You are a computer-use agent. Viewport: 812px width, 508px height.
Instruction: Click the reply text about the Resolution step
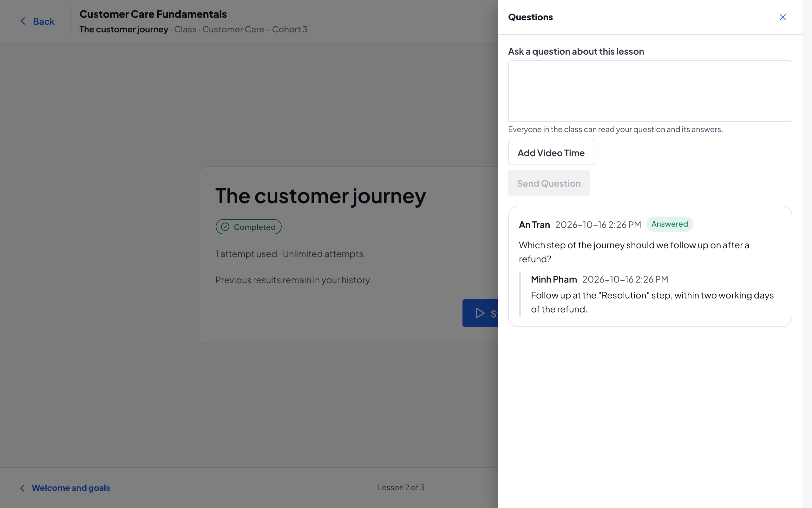coord(652,302)
